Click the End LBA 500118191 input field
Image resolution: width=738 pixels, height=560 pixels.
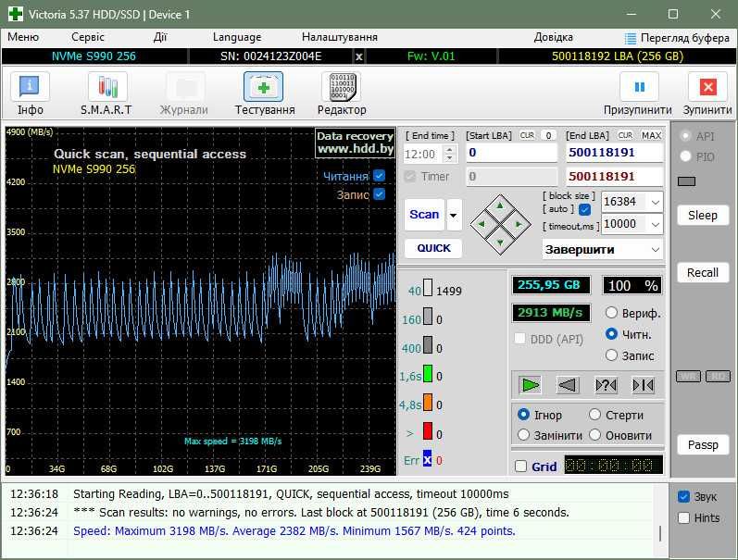coord(614,153)
